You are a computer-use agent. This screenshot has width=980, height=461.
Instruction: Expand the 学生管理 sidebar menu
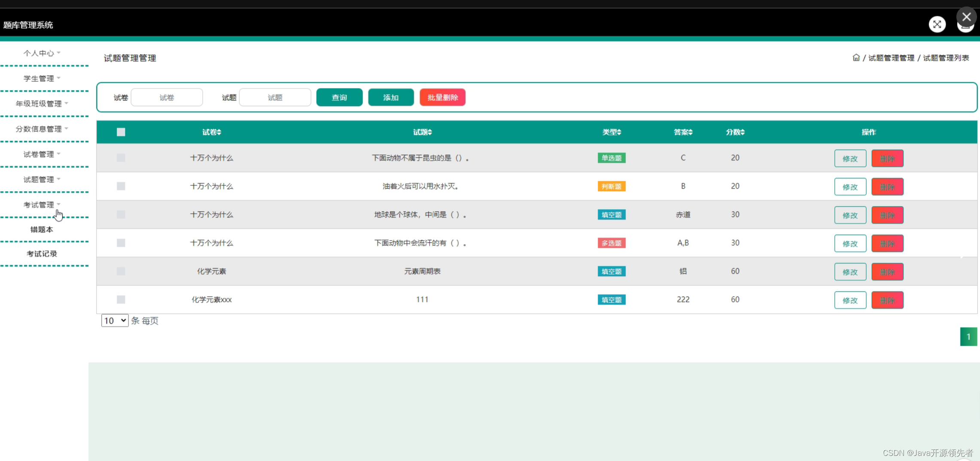[42, 79]
